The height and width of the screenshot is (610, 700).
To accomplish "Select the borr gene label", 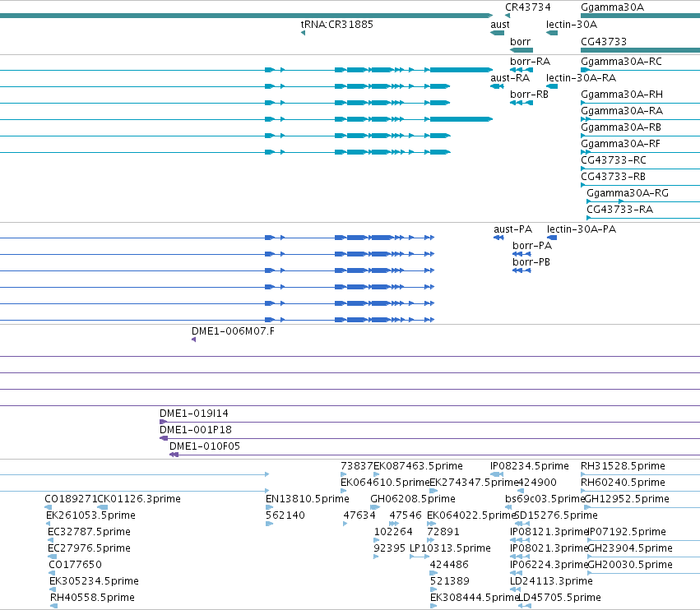I will pyautogui.click(x=520, y=41).
